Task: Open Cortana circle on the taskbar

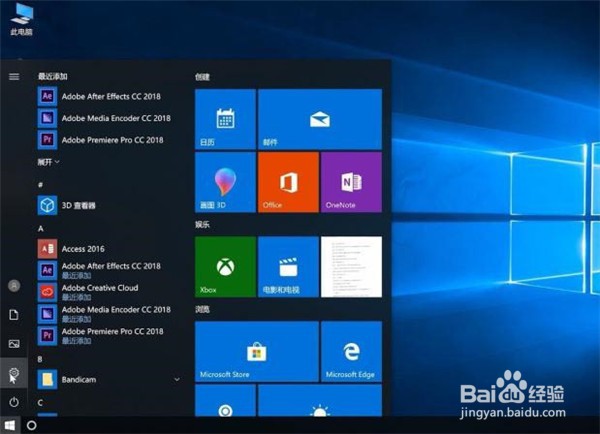Action: coord(32,425)
